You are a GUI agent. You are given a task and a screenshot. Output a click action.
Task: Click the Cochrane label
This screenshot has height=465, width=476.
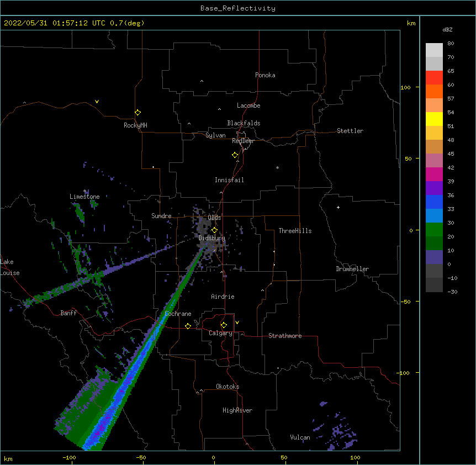click(178, 314)
